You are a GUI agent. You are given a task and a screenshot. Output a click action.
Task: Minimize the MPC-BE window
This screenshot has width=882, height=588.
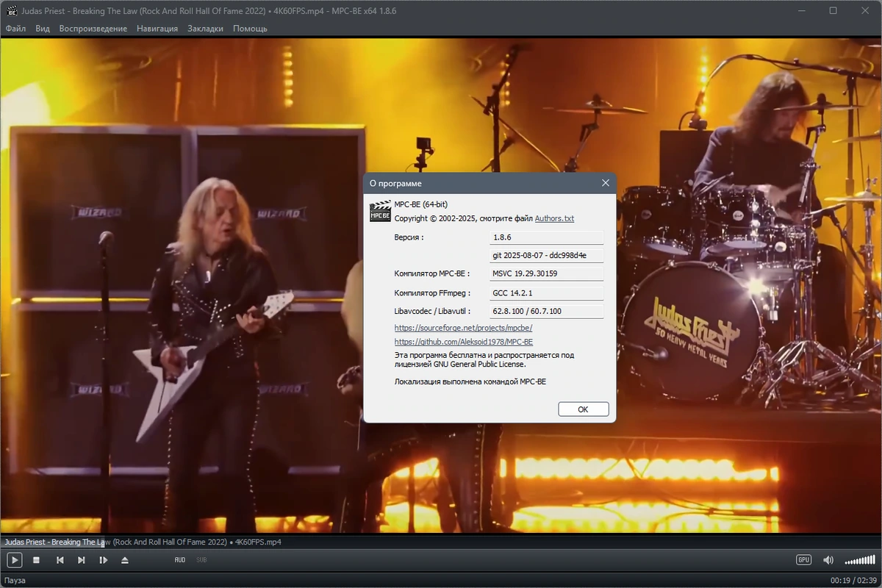coord(800,11)
